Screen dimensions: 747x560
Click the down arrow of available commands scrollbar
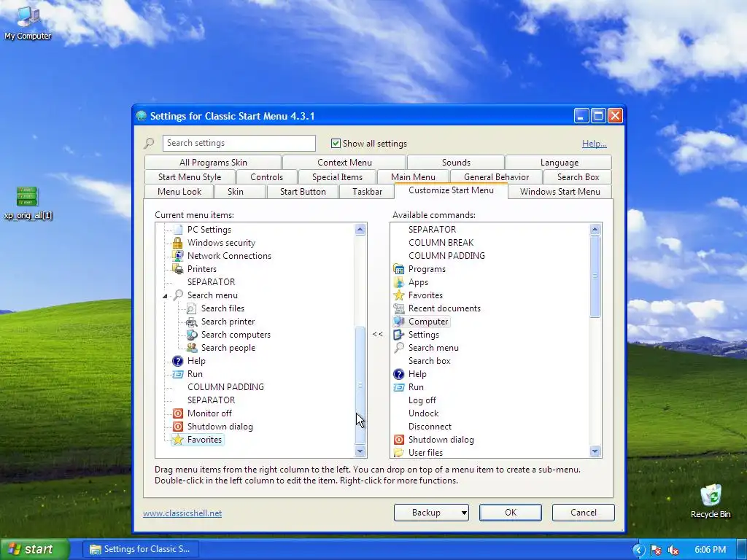click(595, 451)
